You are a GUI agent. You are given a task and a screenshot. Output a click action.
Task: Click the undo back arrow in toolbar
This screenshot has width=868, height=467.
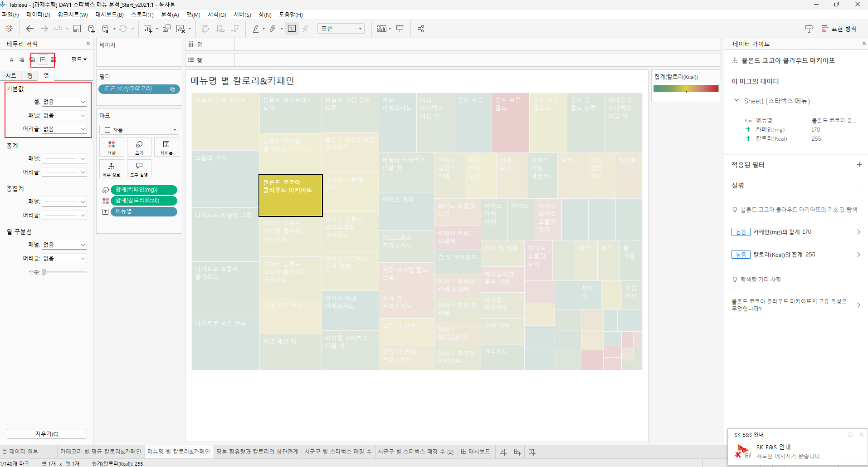pos(30,29)
